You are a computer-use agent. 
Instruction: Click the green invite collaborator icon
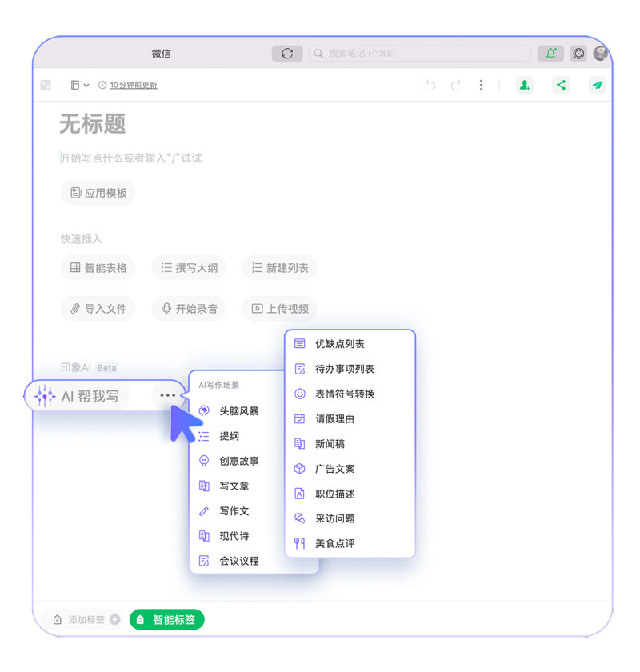pyautogui.click(x=524, y=85)
